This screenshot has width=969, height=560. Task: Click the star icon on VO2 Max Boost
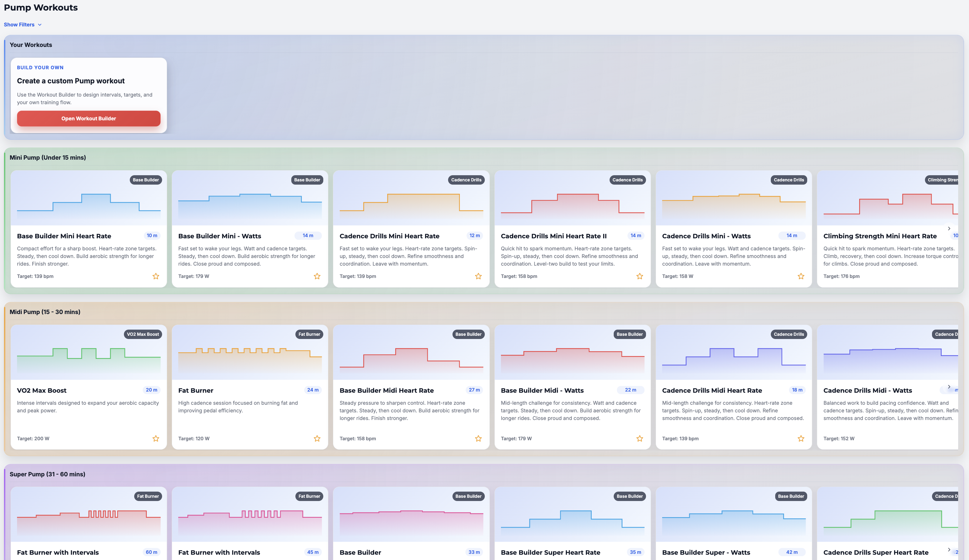156,438
